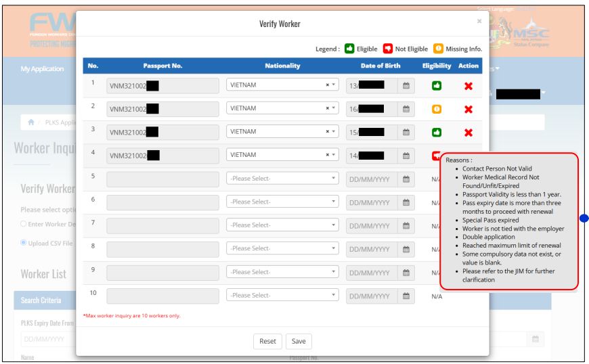The height and width of the screenshot is (364, 589).
Task: Select the Upload CSV File radio option
Action: pos(23,243)
